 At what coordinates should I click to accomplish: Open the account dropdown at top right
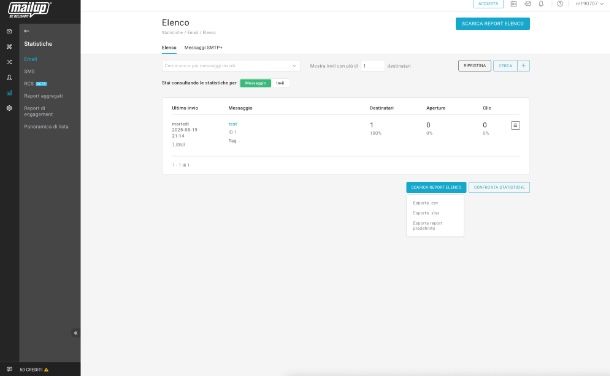589,4
